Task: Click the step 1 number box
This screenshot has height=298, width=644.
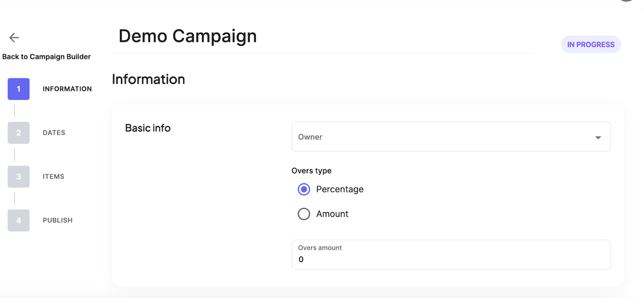Action: point(19,89)
